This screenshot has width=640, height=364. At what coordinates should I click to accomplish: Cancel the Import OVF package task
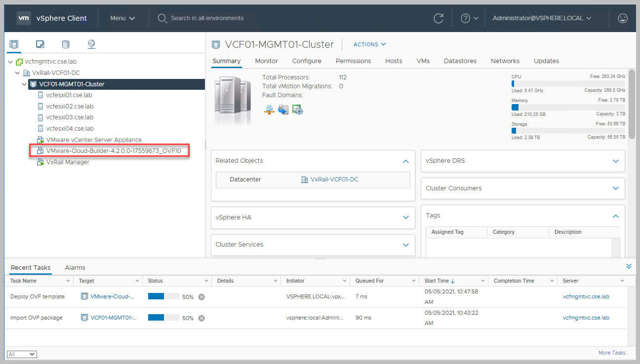click(201, 318)
